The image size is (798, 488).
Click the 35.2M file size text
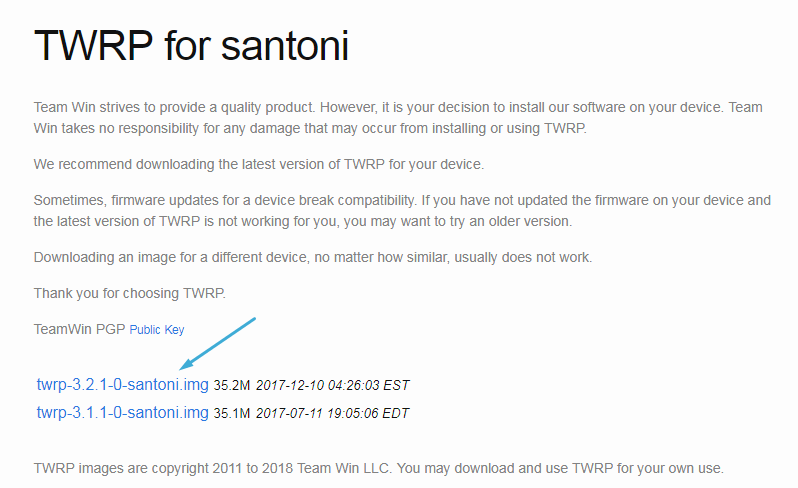click(232, 385)
